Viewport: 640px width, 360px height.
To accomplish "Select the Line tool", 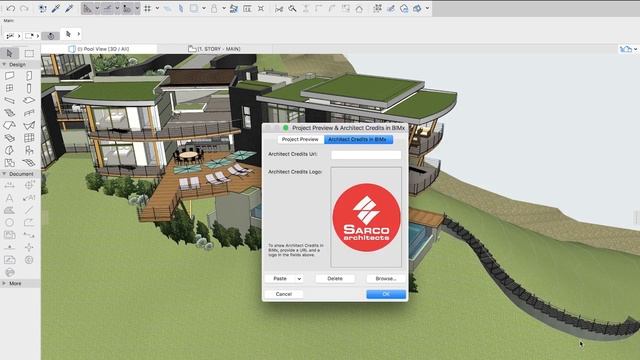I will pyautogui.click(x=29, y=210).
